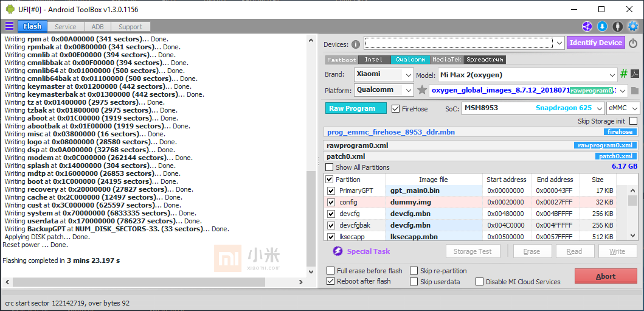Image resolution: width=644 pixels, height=311 pixels.
Task: Open the PDF manual icon beside Model
Action: click(x=634, y=74)
